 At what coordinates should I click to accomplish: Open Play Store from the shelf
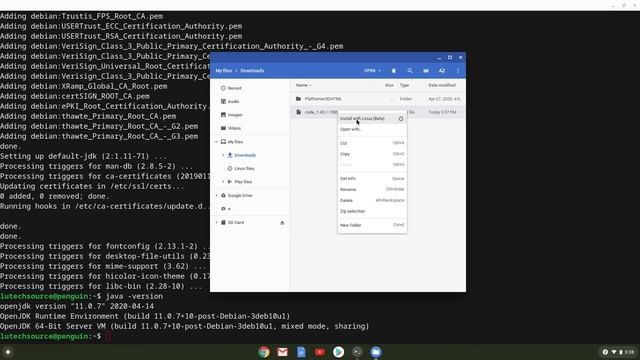click(338, 352)
